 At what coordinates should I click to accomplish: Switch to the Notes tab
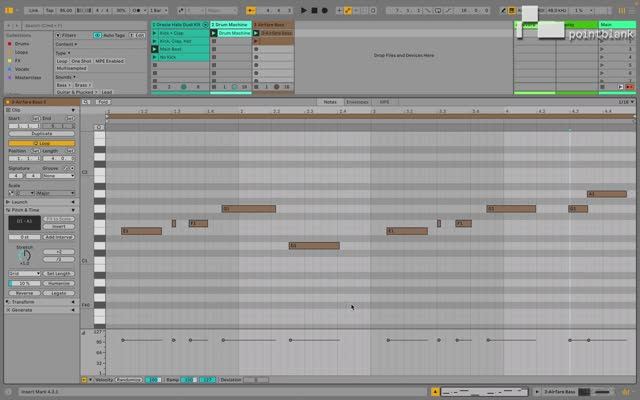[x=330, y=102]
